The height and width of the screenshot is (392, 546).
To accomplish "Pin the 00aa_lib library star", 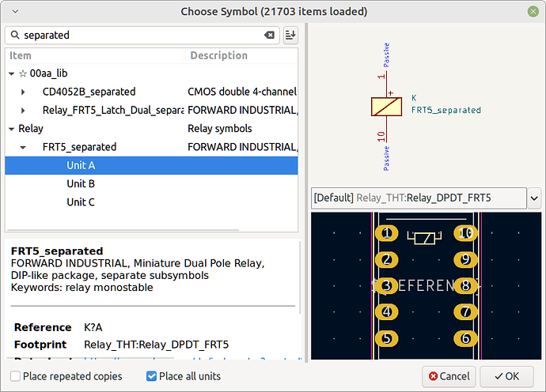I will point(23,73).
